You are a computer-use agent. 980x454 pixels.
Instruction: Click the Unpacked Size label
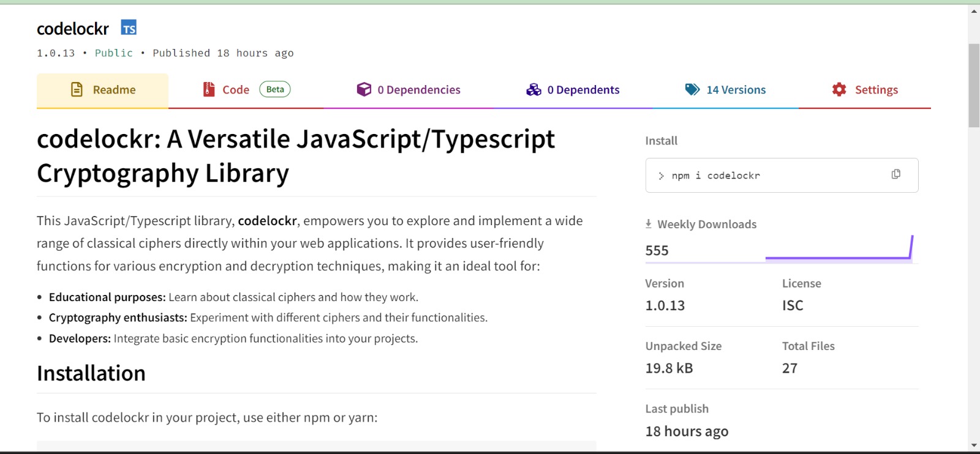[684, 346]
